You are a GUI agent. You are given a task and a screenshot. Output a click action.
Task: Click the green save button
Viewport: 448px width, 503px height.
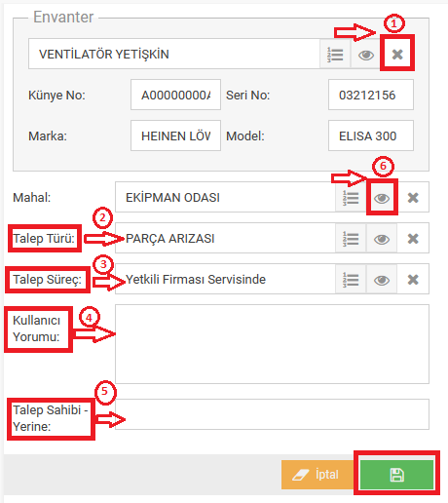coord(396,475)
